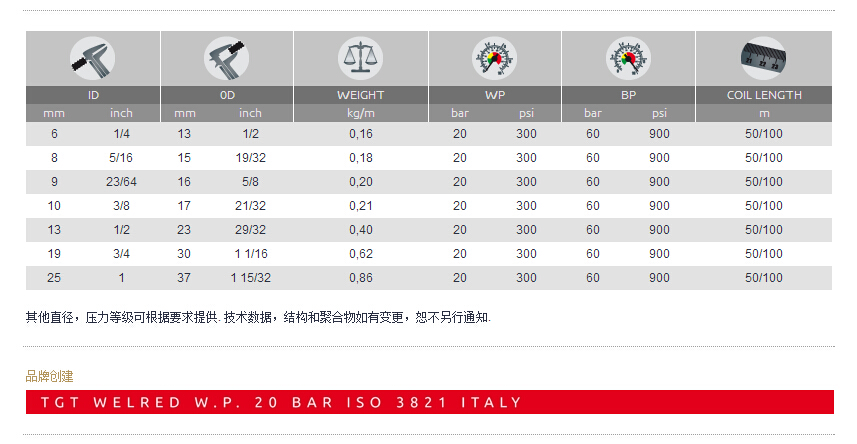Screen dimensions: 857x444
Task: Select the 23/64 inch cell
Action: (122, 182)
